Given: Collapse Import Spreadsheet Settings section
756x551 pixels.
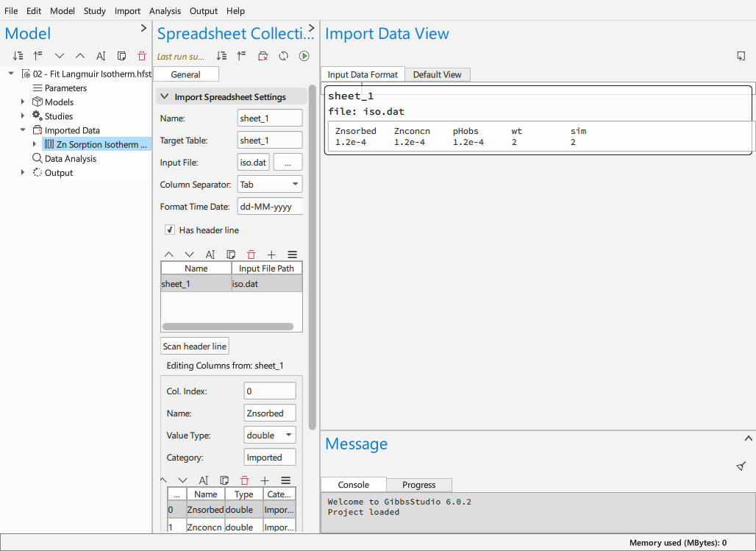Looking at the screenshot, I should click(x=165, y=96).
